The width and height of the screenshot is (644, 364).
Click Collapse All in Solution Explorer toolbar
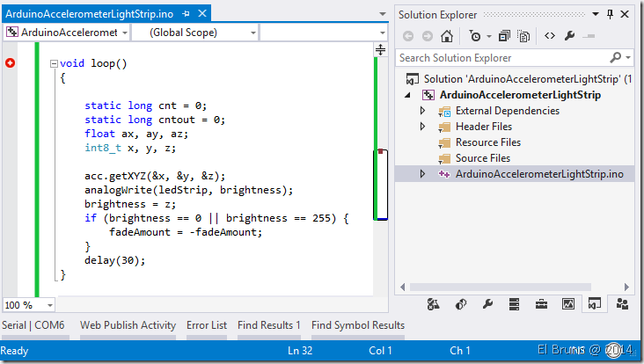504,36
